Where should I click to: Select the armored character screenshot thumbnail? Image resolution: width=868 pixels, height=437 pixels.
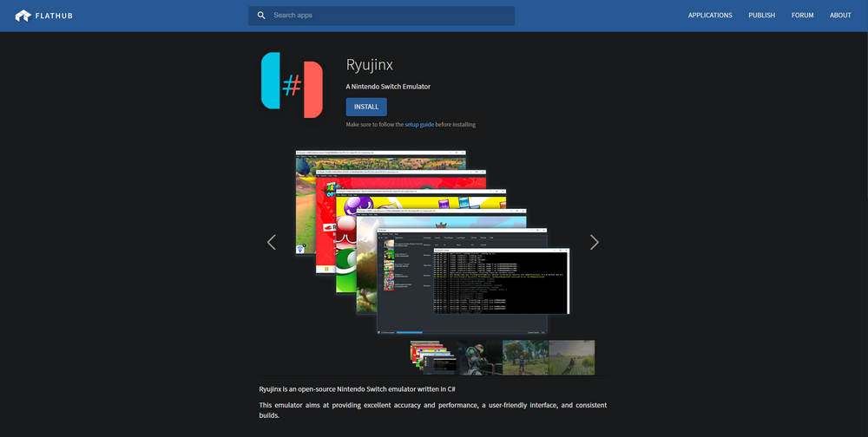coord(479,358)
